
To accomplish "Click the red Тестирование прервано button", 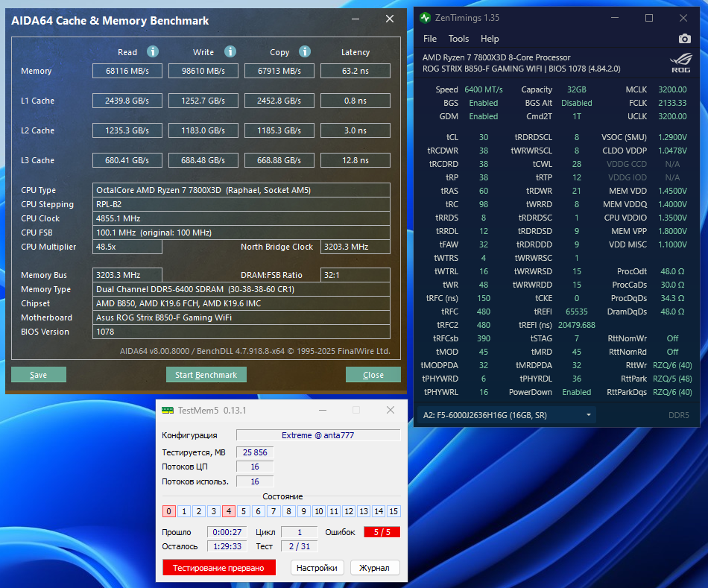I will pyautogui.click(x=218, y=568).
